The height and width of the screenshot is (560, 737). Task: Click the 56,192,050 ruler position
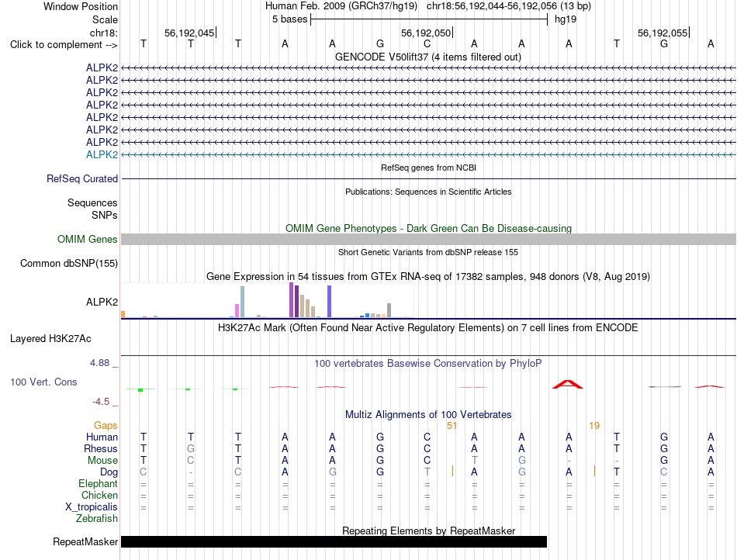[x=426, y=33]
